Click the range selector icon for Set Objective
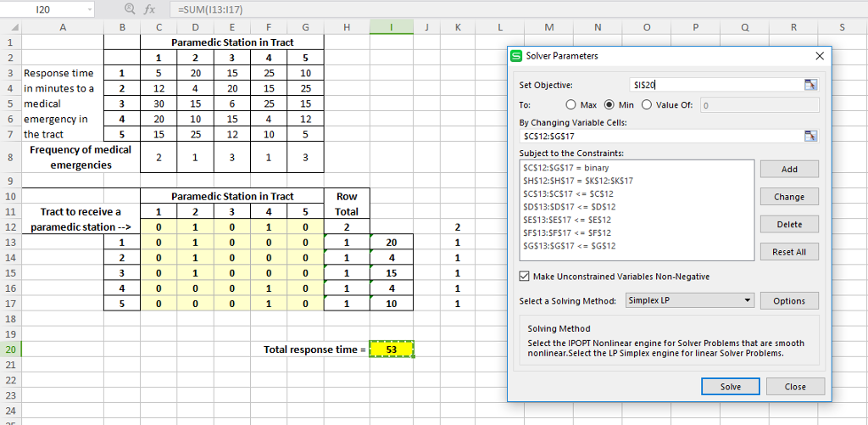This screenshot has height=425, width=868. click(x=810, y=85)
